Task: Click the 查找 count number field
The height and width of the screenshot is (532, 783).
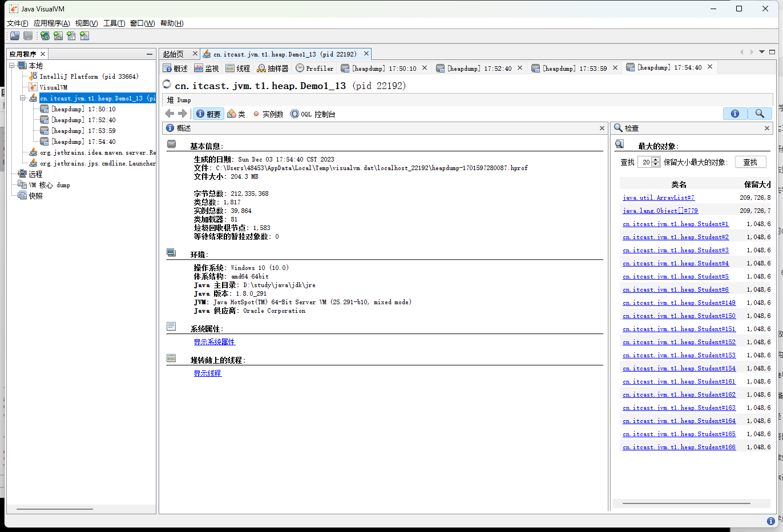Action: (x=644, y=162)
